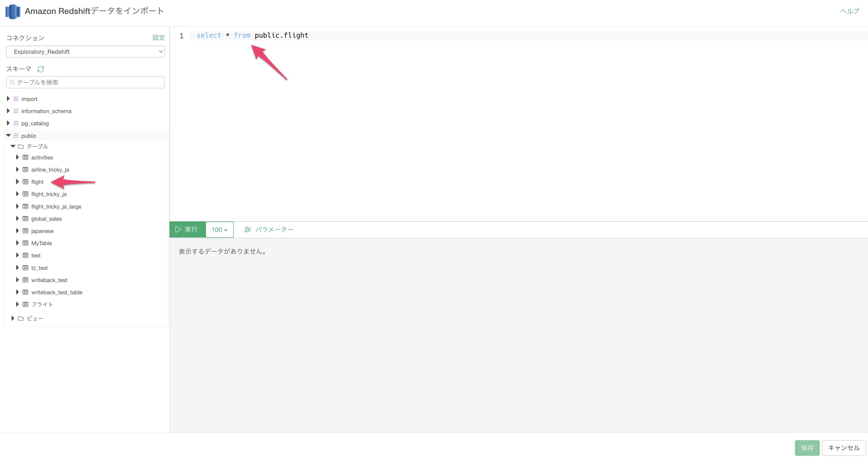The width and height of the screenshot is (868, 459).
Task: Click the 表示するデータがありません message
Action: pyautogui.click(x=223, y=251)
